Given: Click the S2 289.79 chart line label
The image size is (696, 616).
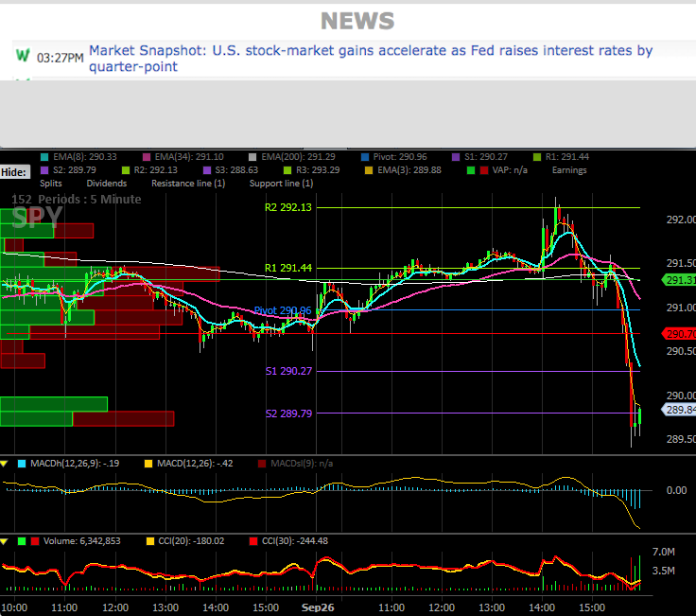Looking at the screenshot, I should 288,414.
